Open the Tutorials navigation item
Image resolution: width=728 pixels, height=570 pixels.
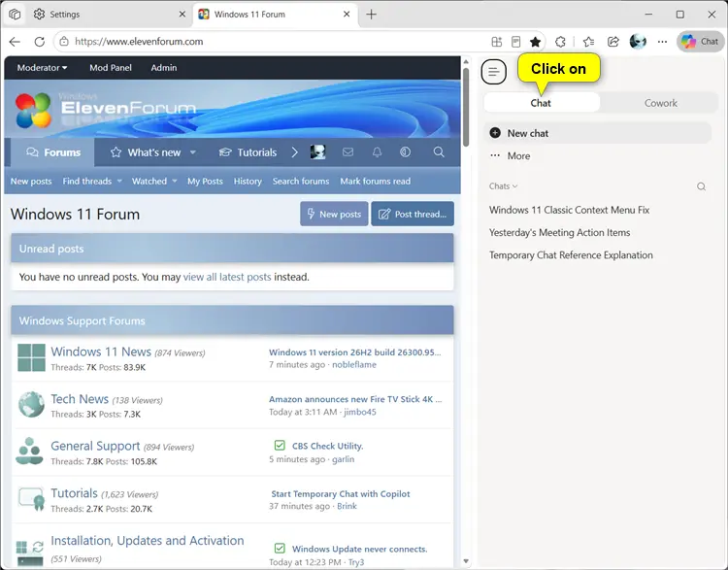[248, 152]
